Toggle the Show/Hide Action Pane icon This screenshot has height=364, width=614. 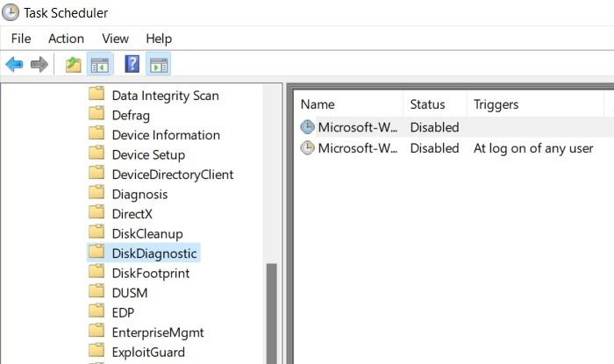159,65
